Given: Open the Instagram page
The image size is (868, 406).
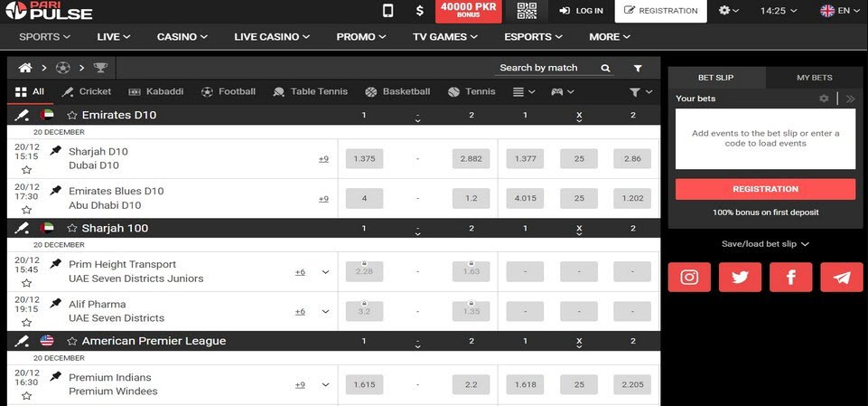Looking at the screenshot, I should pyautogui.click(x=689, y=277).
